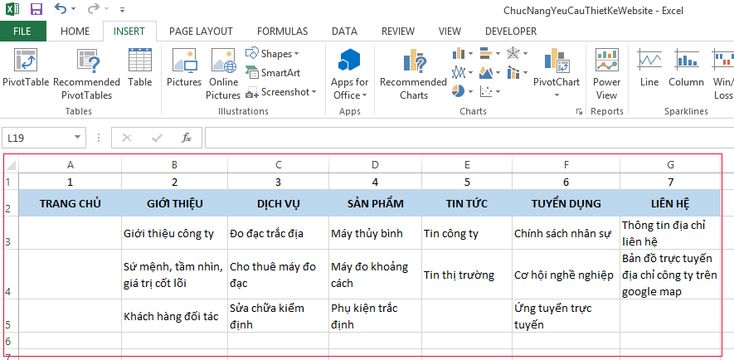Click the Insert Function fx button
734x360 pixels.
pyautogui.click(x=187, y=138)
